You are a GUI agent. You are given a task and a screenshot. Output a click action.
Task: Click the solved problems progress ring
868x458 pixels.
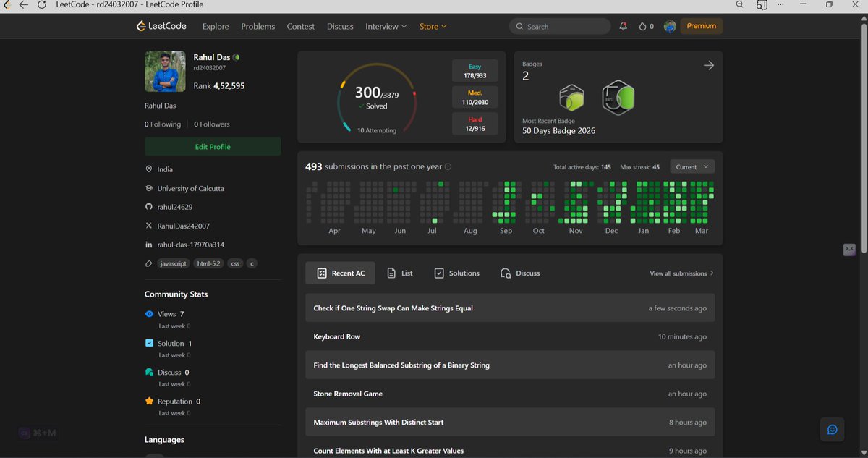(x=376, y=98)
